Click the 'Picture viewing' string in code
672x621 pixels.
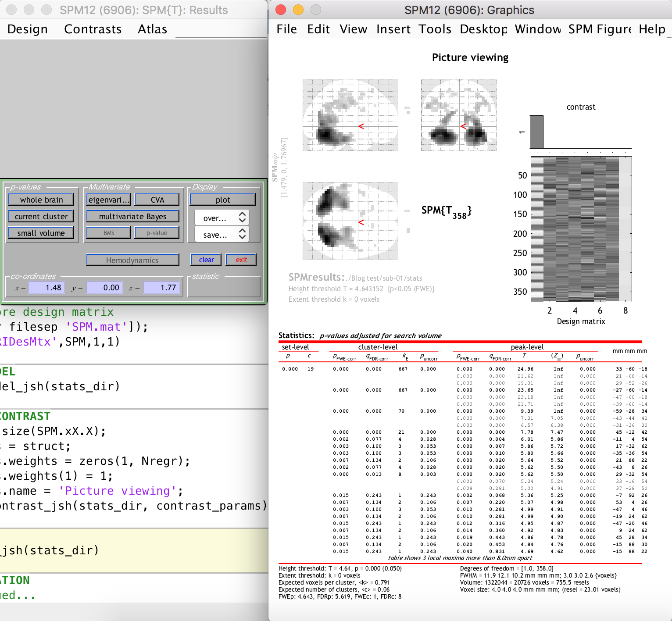click(x=117, y=491)
